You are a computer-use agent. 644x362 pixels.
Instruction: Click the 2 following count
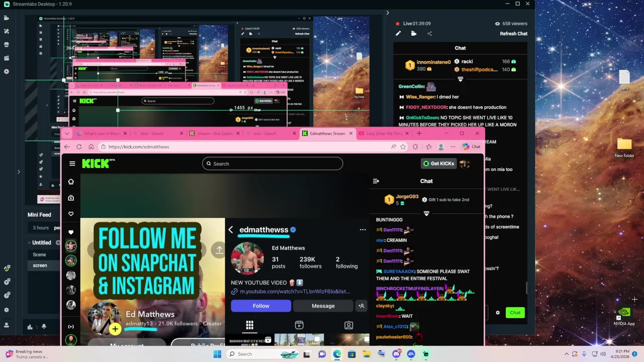347,262
